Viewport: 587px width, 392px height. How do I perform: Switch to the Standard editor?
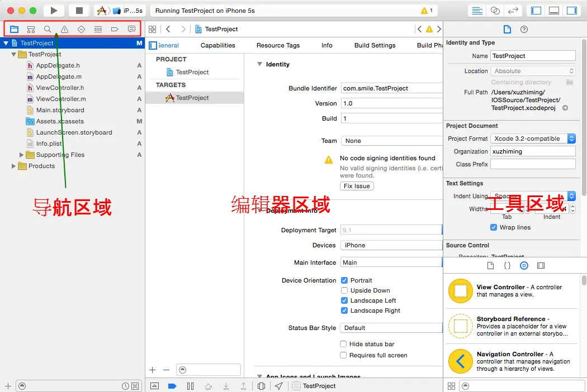coord(477,11)
